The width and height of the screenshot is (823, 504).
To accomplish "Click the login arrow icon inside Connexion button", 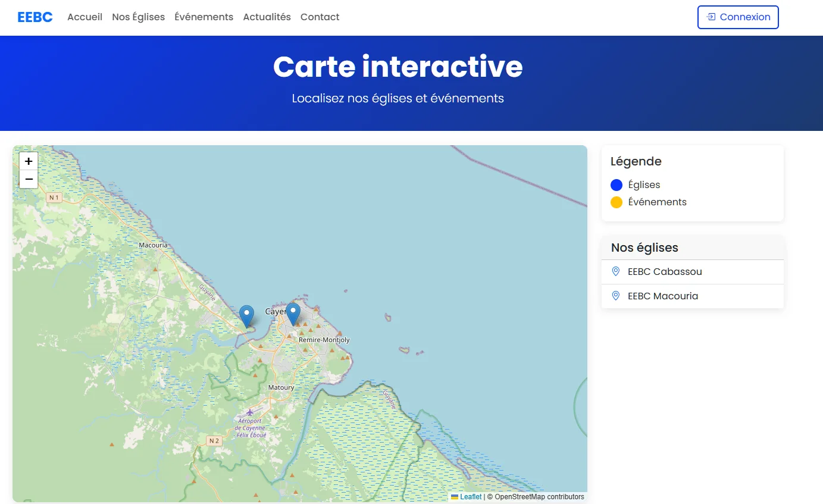I will 709,17.
